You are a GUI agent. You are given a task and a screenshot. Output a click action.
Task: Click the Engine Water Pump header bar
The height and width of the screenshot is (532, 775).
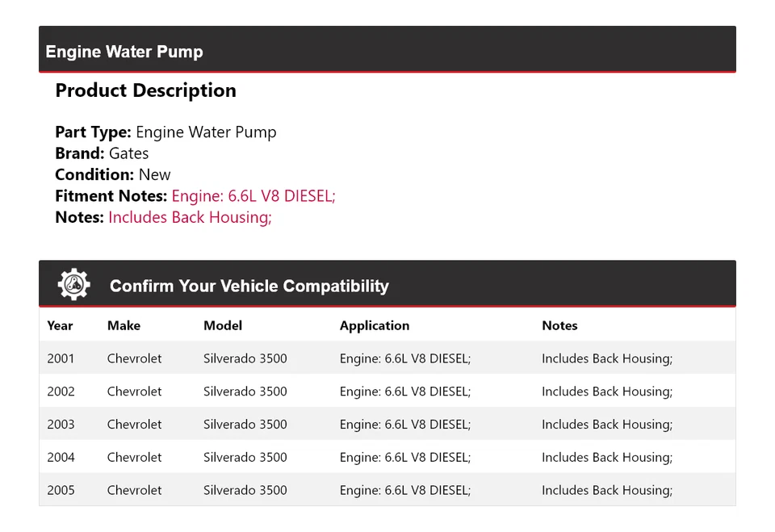pyautogui.click(x=387, y=50)
